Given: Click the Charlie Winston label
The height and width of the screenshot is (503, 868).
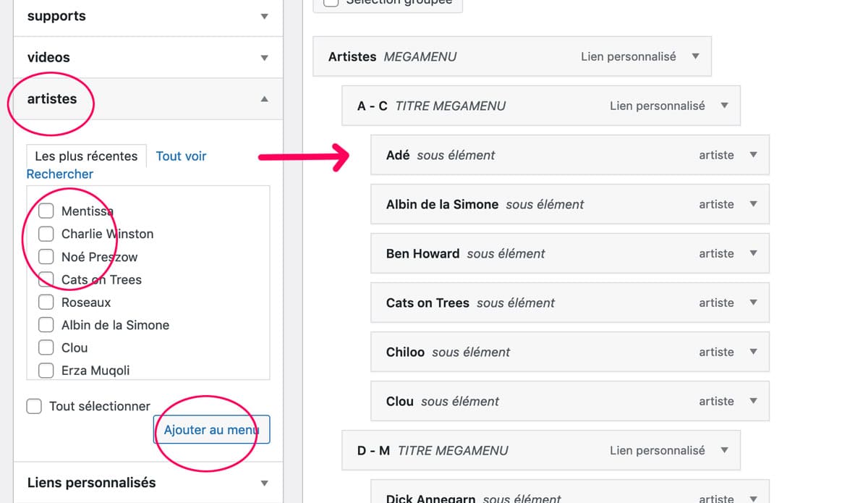Looking at the screenshot, I should [107, 234].
